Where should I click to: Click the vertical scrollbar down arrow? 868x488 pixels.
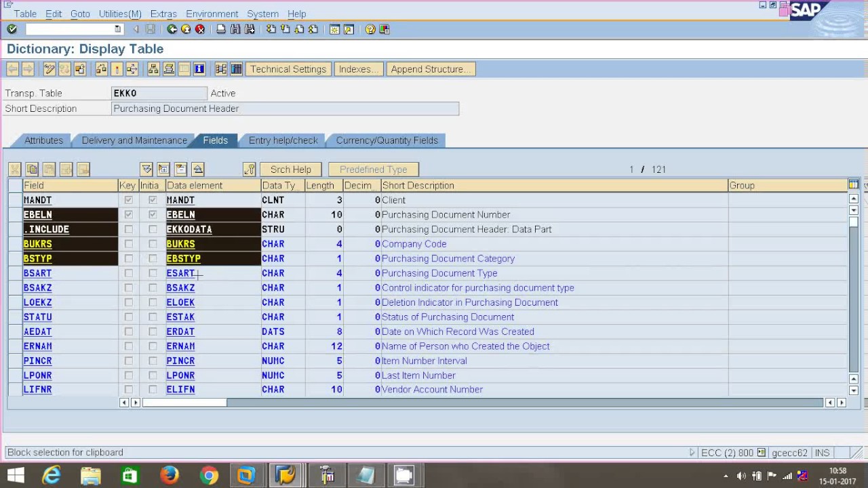(853, 390)
